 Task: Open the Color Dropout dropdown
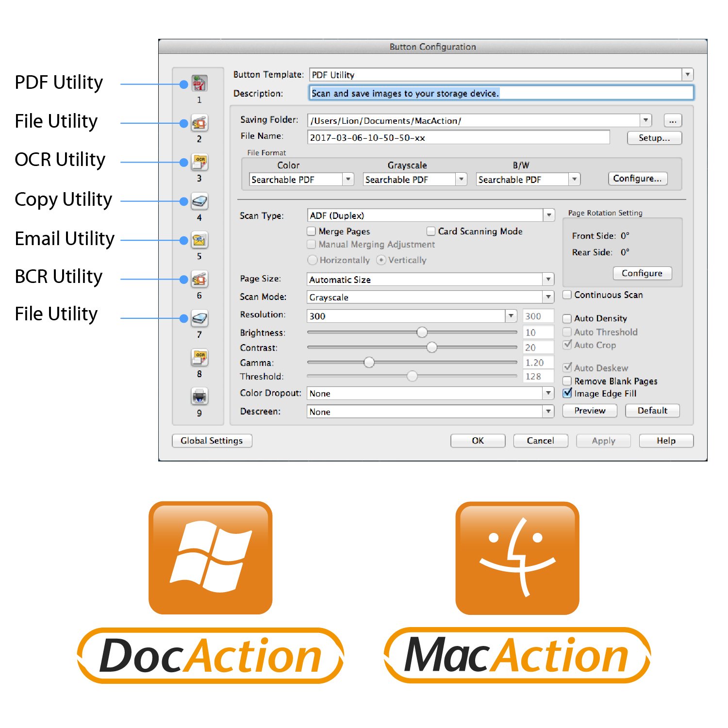[x=548, y=393]
